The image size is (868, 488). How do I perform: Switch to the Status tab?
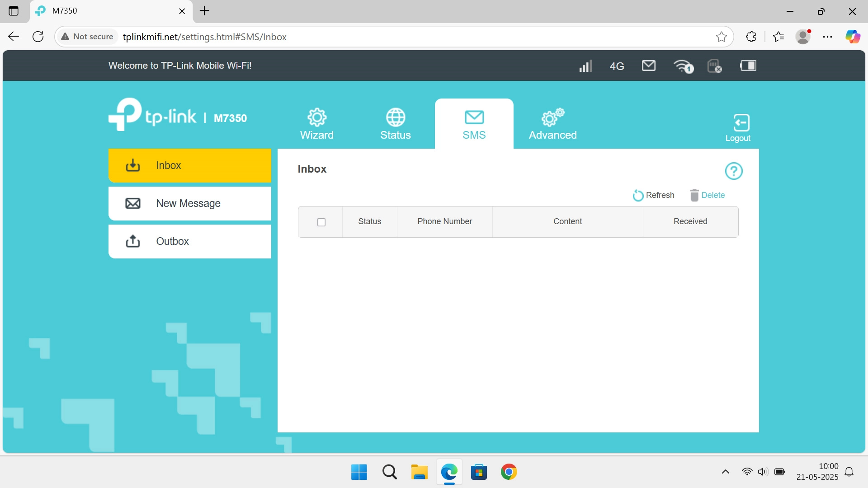tap(396, 124)
